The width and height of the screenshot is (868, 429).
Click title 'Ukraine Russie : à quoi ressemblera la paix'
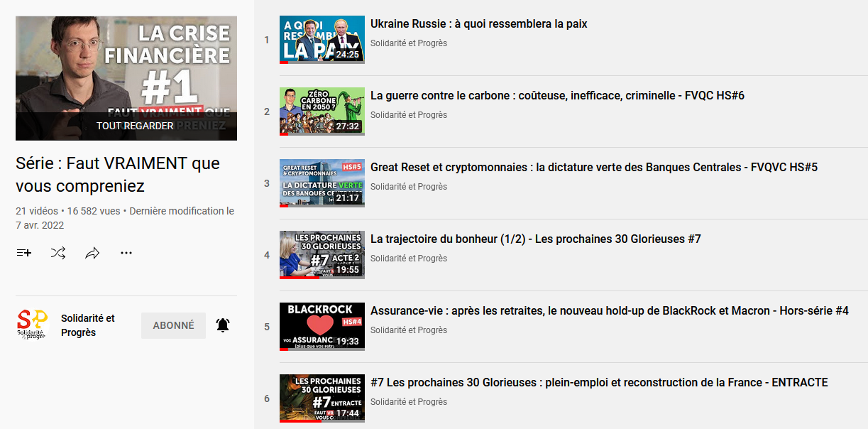(x=478, y=24)
